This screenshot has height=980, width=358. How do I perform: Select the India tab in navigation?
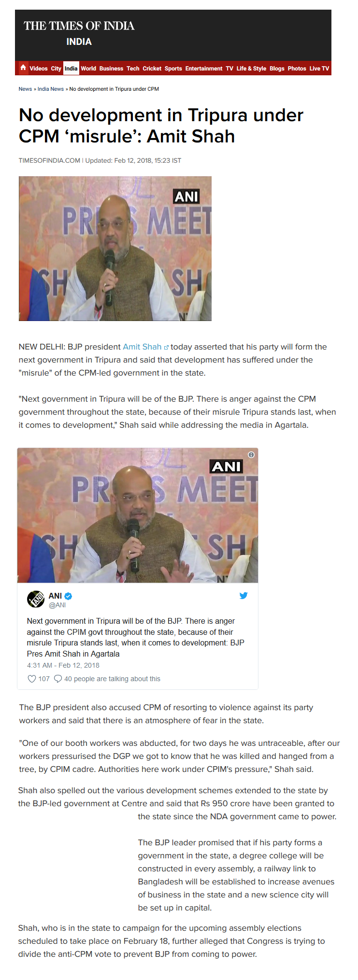pyautogui.click(x=71, y=69)
